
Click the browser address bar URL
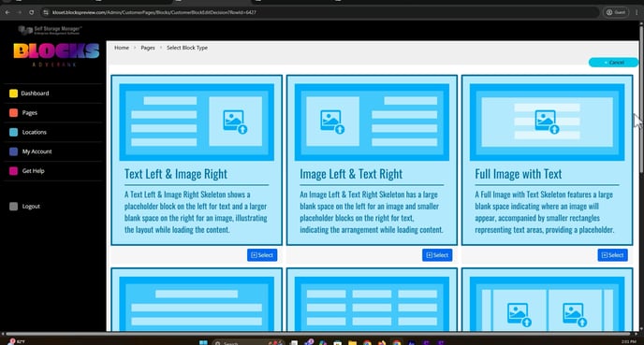pos(154,12)
